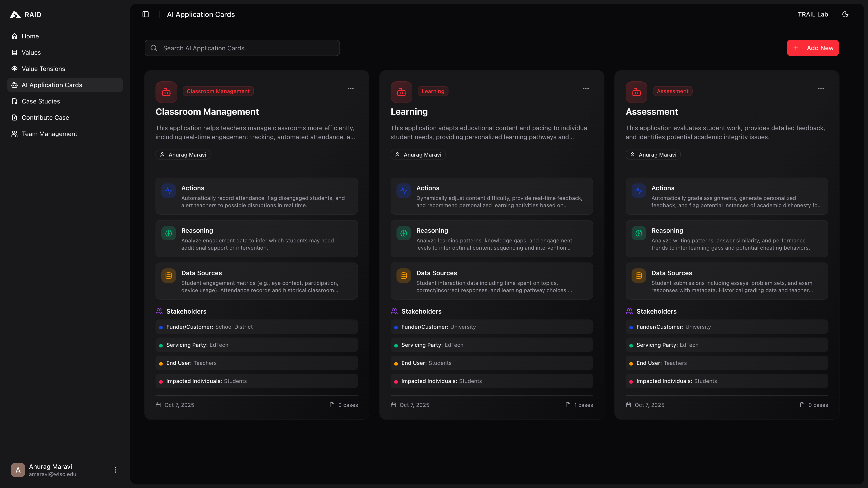Open the 1 cases link on Learning card
The image size is (868, 488).
pos(583,405)
